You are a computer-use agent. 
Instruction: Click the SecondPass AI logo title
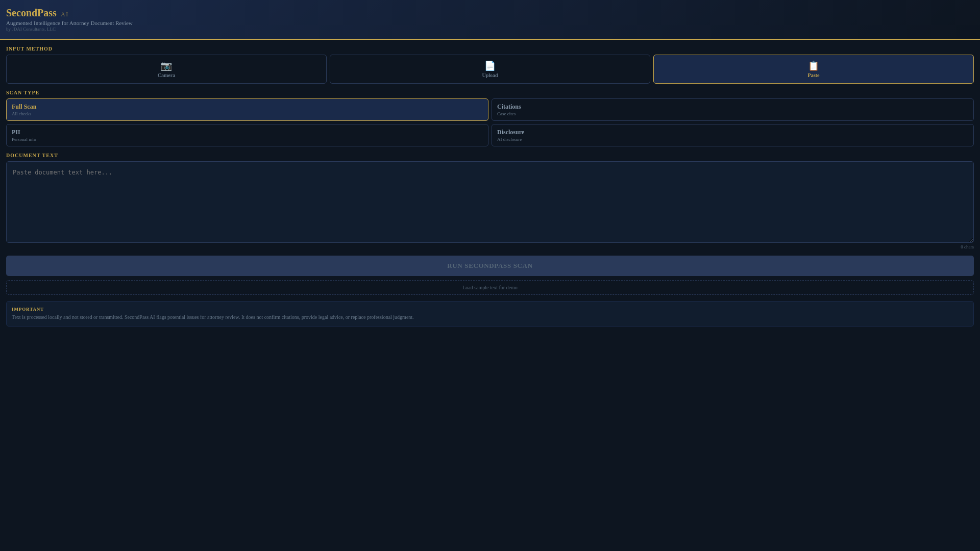[37, 13]
